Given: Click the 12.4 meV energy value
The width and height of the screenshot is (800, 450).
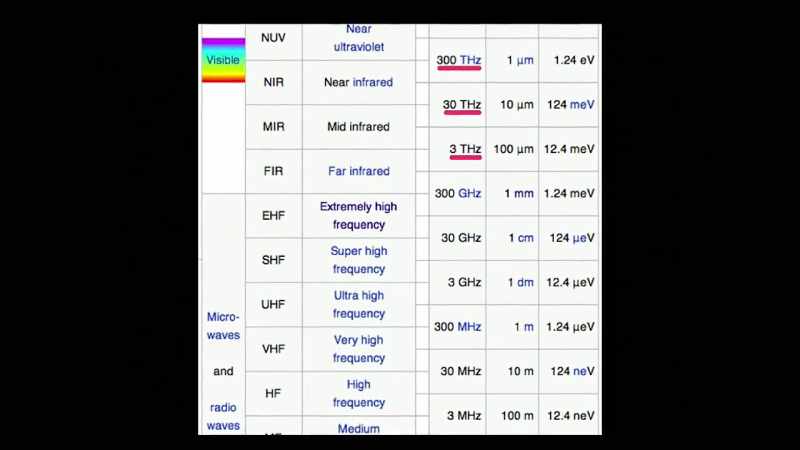Looking at the screenshot, I should (569, 149).
